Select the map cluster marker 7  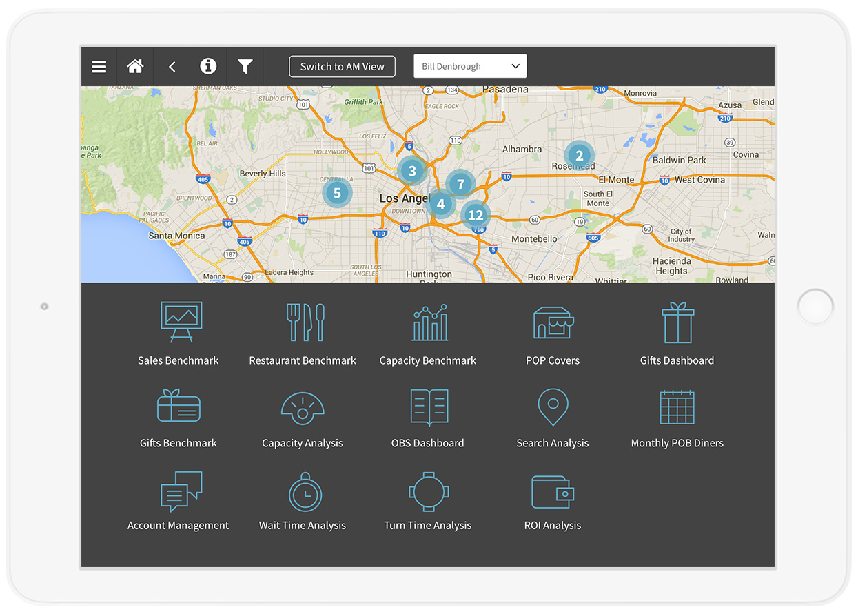click(460, 184)
